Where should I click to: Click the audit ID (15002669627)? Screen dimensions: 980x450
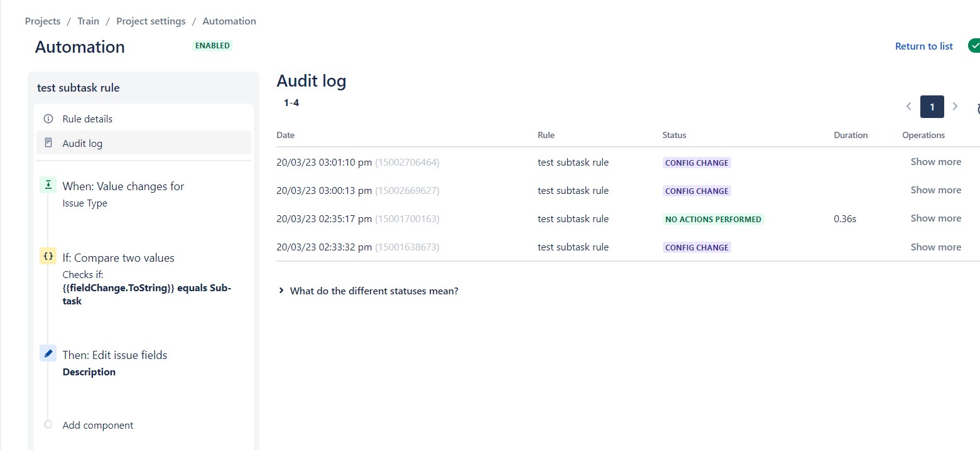point(407,191)
